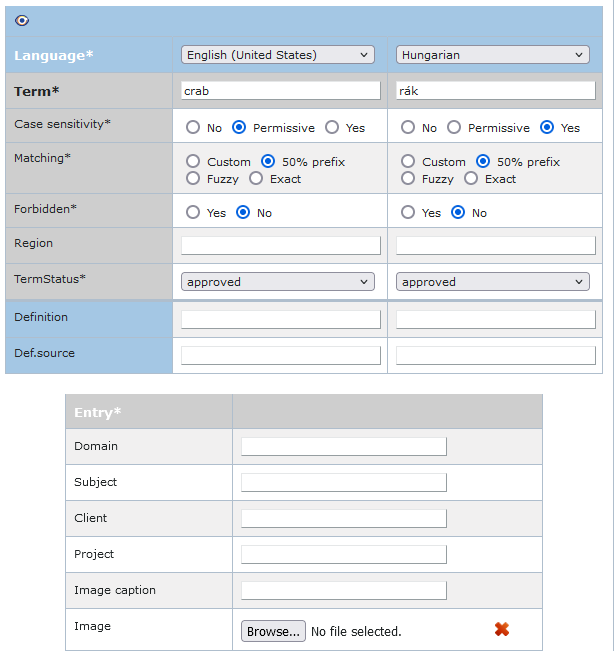
Task: Select Permissive case sensitivity for Hungarian
Action: click(454, 128)
